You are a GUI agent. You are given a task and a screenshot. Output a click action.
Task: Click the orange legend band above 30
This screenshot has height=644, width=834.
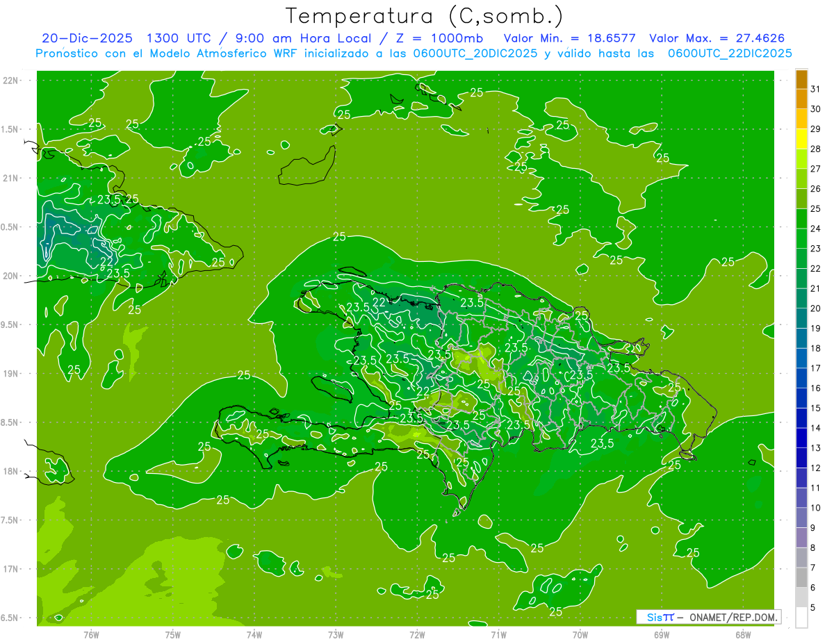pyautogui.click(x=801, y=99)
